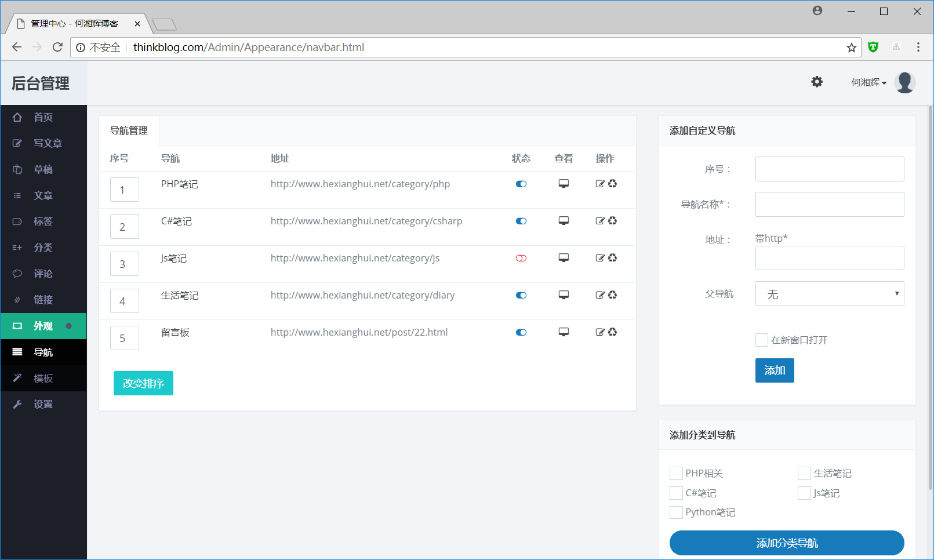
Task: View C#笔记 via monitor icon
Action: point(564,221)
